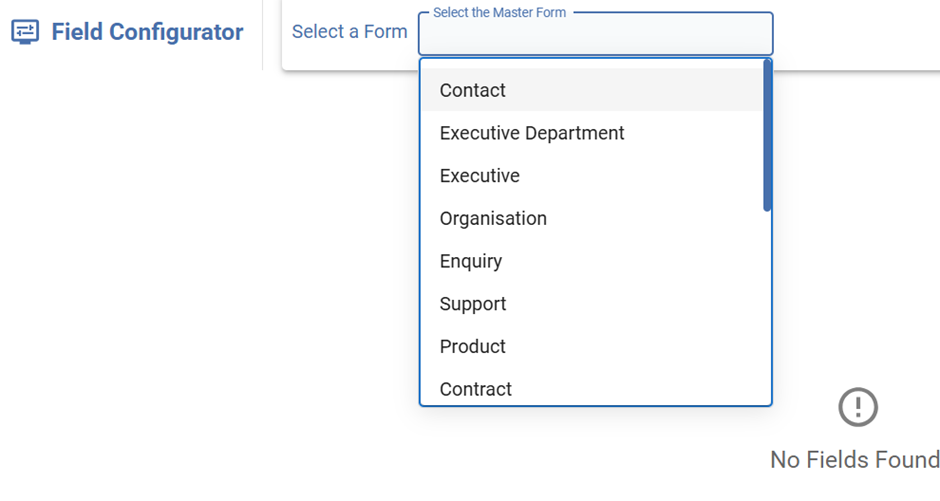Choose the Contract option
This screenshot has height=501, width=940.
pyautogui.click(x=476, y=389)
